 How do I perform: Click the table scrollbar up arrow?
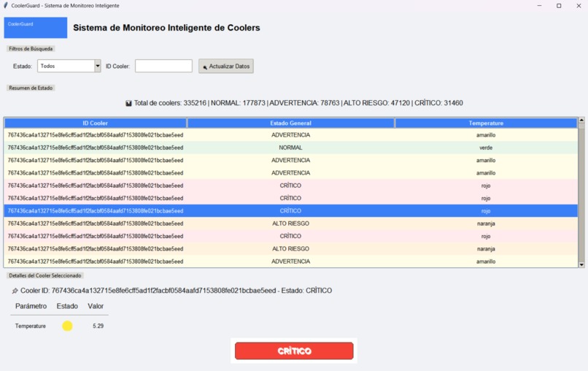pyautogui.click(x=581, y=121)
